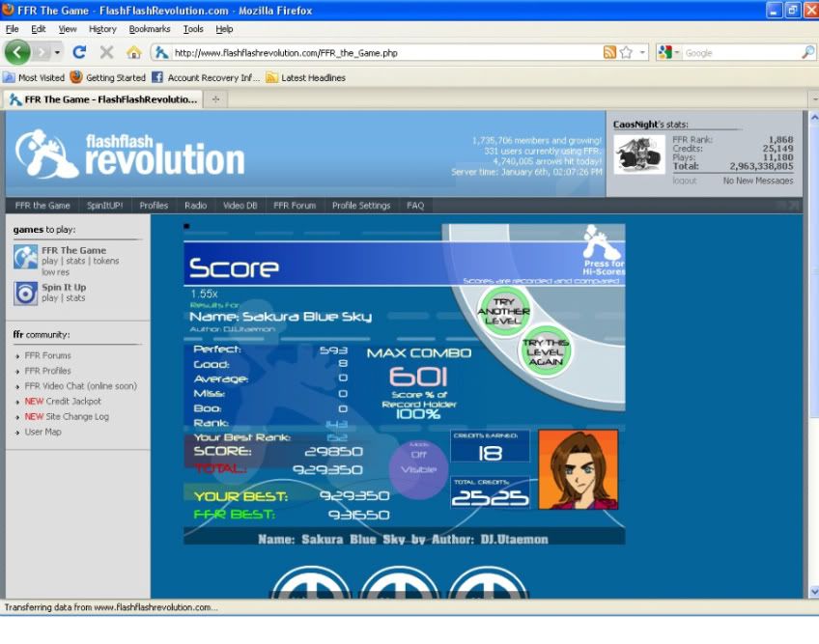819x644 pixels.
Task: Click the Spin It Up sidebar icon
Action: pos(25,293)
